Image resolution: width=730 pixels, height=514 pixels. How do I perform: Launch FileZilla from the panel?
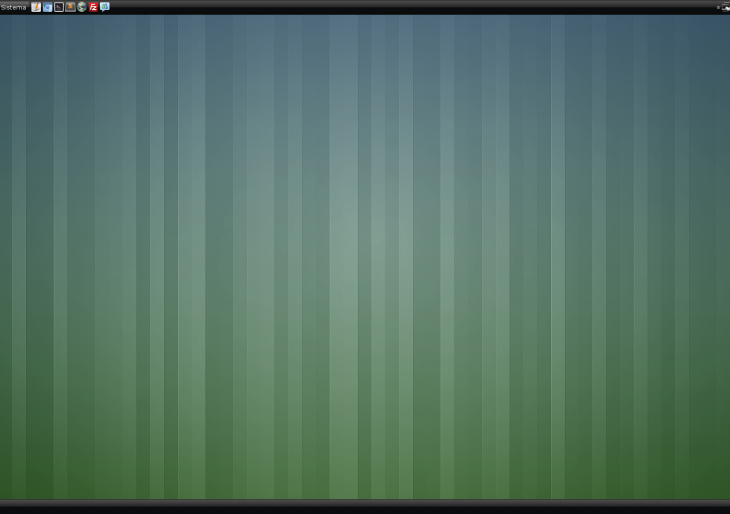[93, 7]
